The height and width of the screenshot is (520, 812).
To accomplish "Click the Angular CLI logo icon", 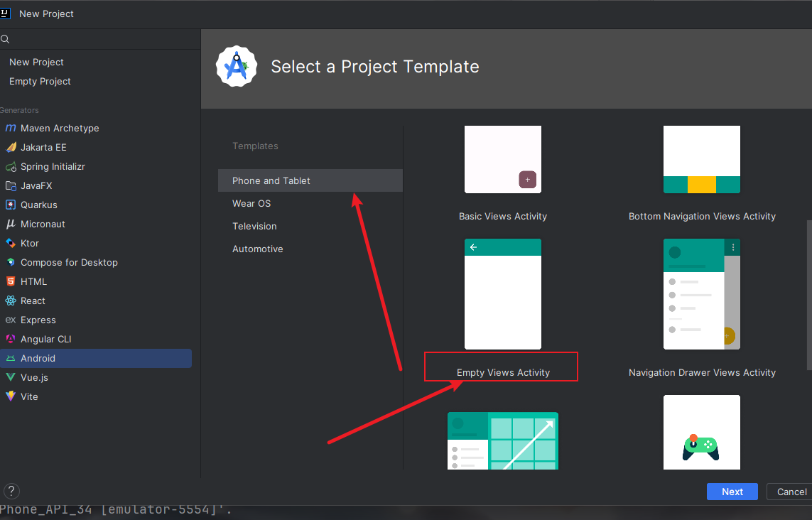I will pyautogui.click(x=11, y=339).
